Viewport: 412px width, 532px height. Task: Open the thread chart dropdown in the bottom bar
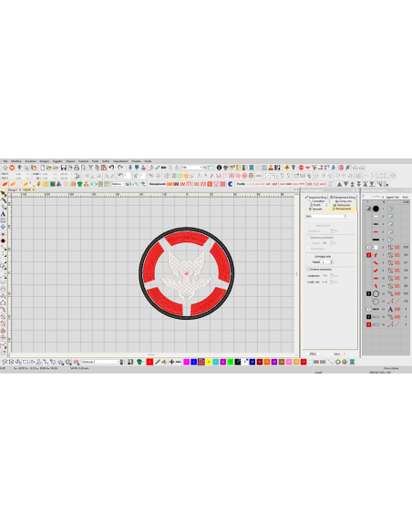point(100,362)
